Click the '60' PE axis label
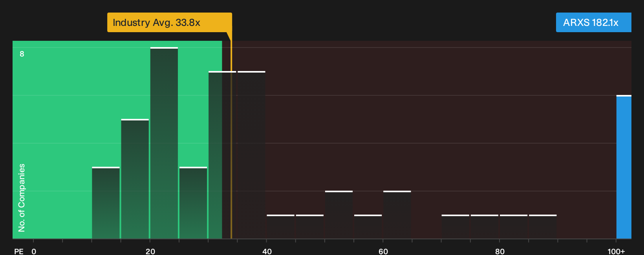The image size is (644, 255). (x=383, y=251)
